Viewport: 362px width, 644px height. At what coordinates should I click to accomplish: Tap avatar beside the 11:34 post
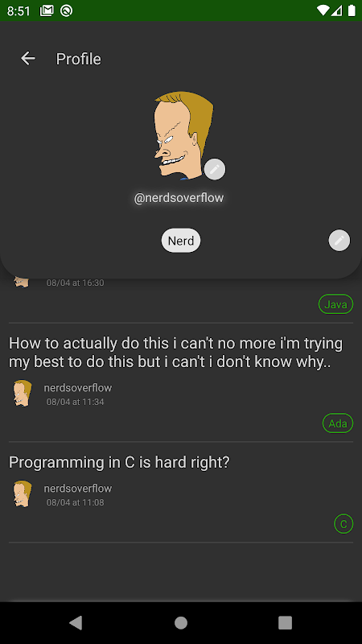click(23, 394)
